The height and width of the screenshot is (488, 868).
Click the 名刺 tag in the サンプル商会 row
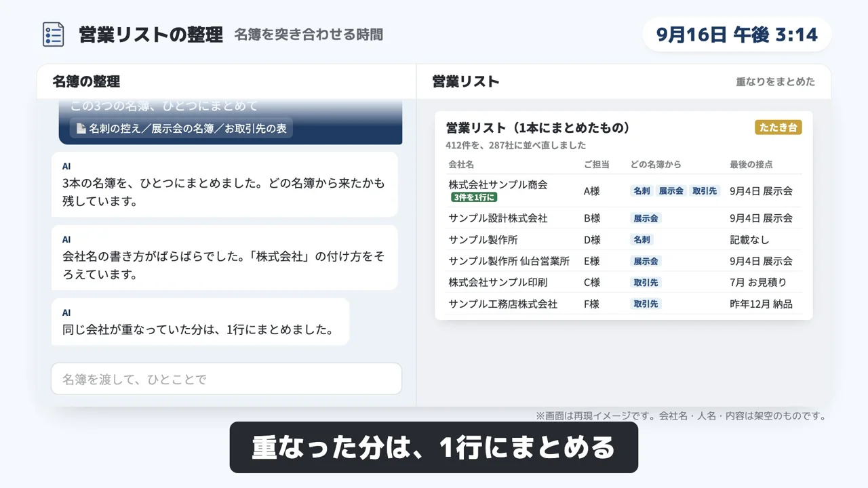click(642, 191)
